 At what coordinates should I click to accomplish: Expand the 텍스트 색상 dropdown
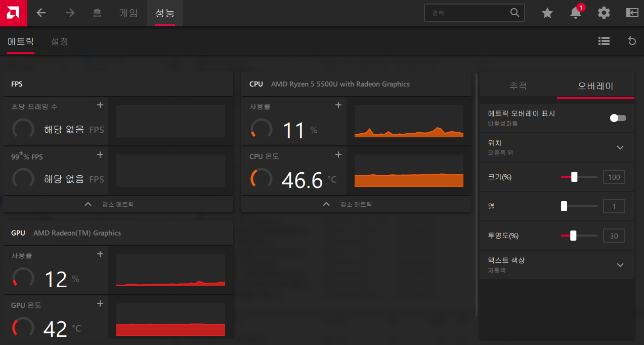pyautogui.click(x=620, y=265)
